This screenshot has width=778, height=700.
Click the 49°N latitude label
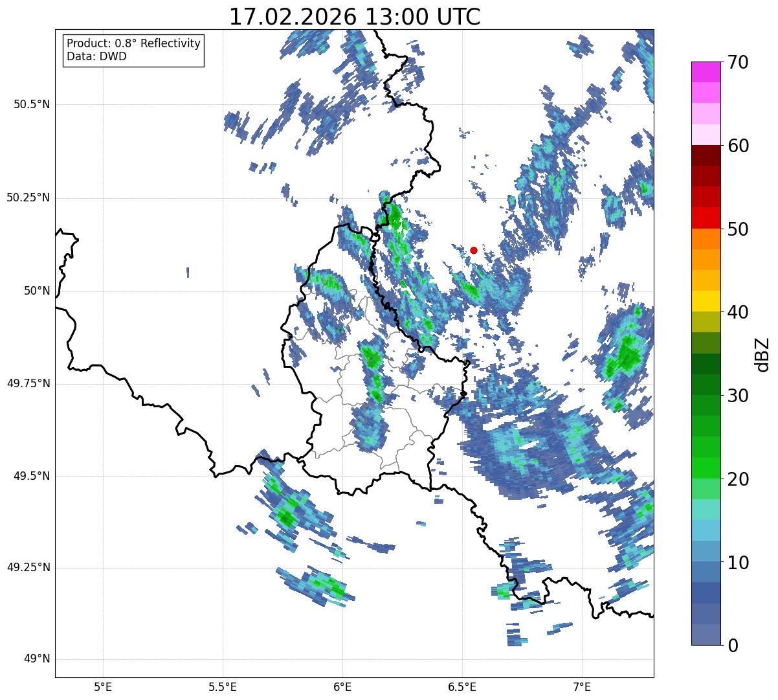point(37,659)
